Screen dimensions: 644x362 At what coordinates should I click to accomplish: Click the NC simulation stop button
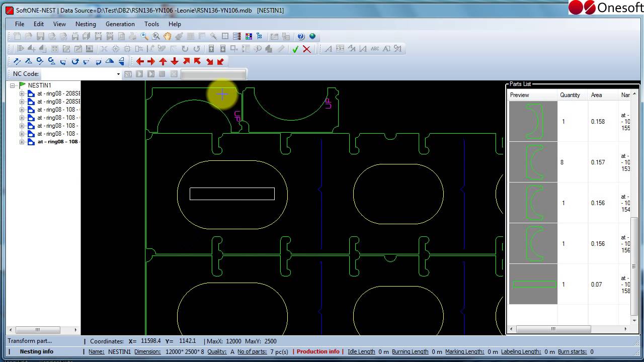coord(162,74)
